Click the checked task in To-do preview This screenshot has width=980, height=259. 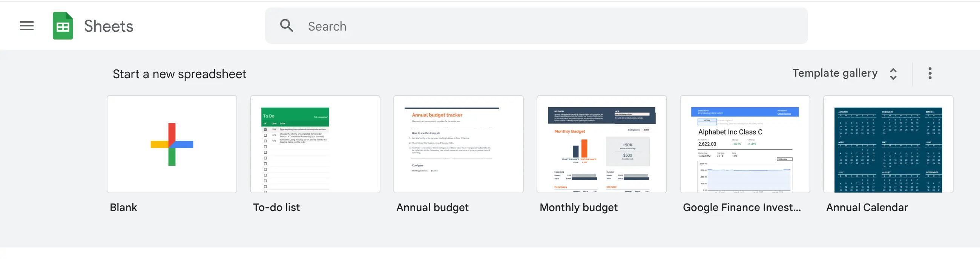click(x=265, y=129)
